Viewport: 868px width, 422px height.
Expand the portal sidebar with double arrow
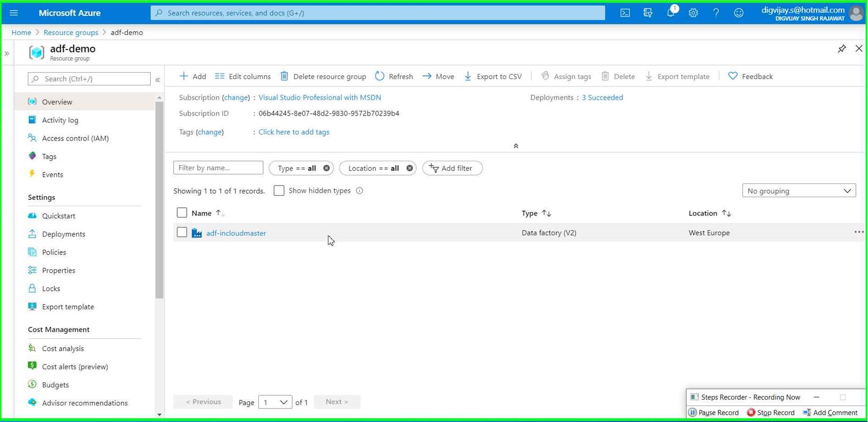[x=7, y=54]
